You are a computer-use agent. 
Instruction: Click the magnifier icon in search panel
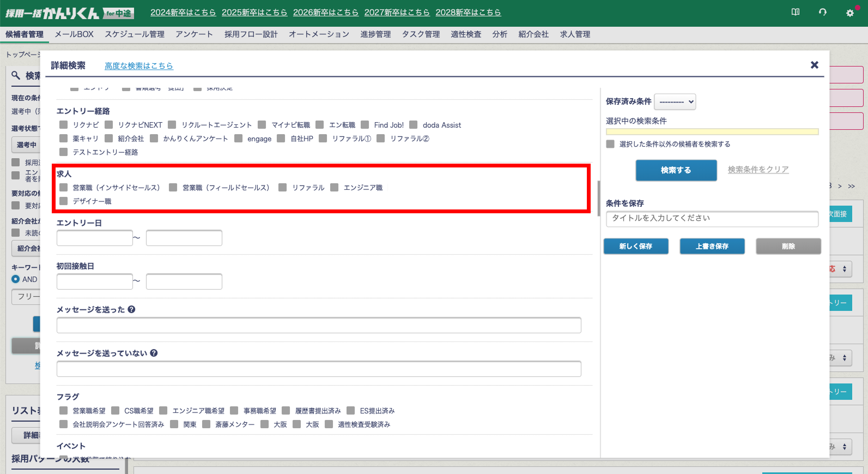(16, 75)
